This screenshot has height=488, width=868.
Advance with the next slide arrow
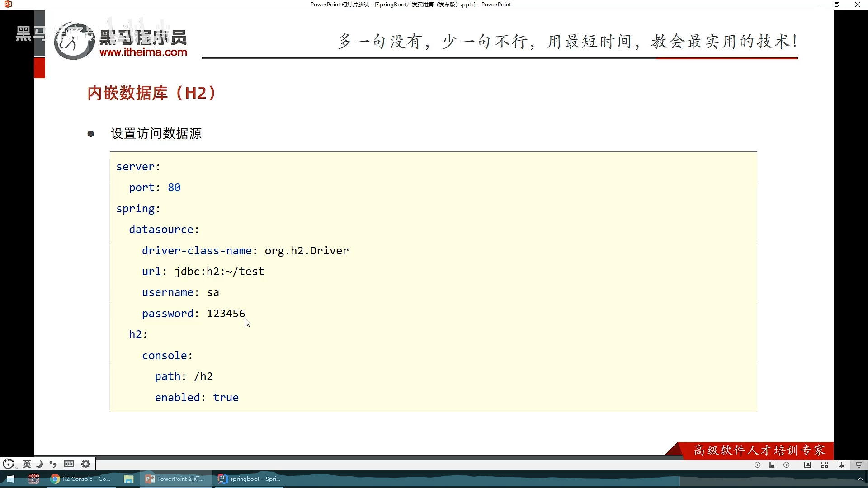click(787, 465)
